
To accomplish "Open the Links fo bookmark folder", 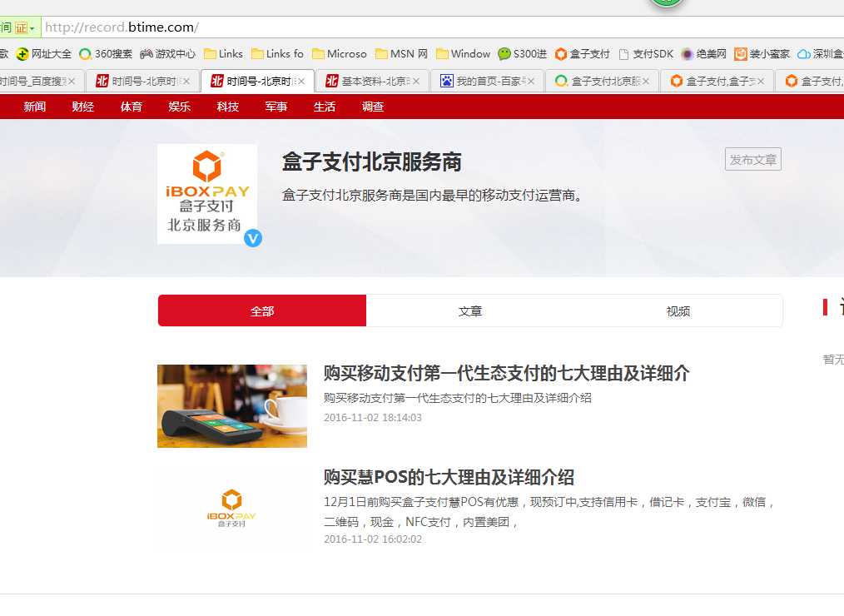I will click(278, 54).
